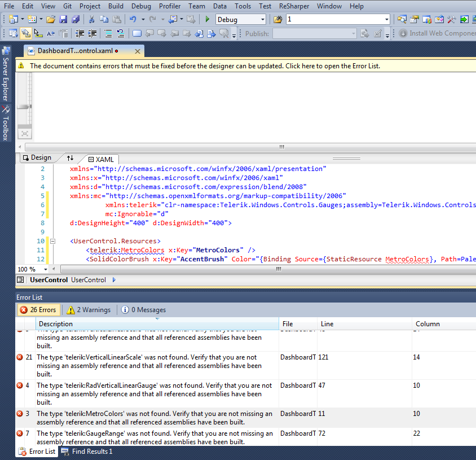The height and width of the screenshot is (460, 476).
Task: Open the Debug configuration dropdown
Action: 262,19
